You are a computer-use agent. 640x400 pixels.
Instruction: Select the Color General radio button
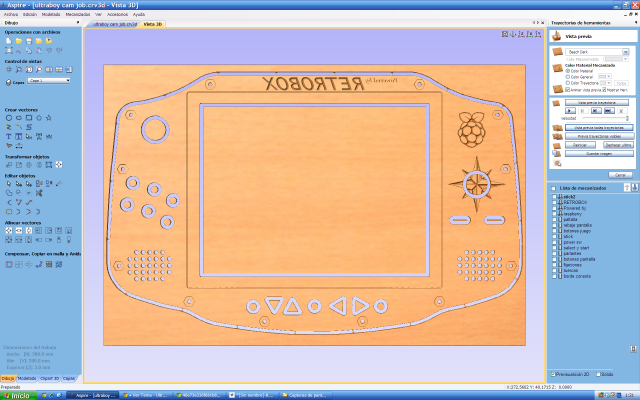click(x=568, y=77)
